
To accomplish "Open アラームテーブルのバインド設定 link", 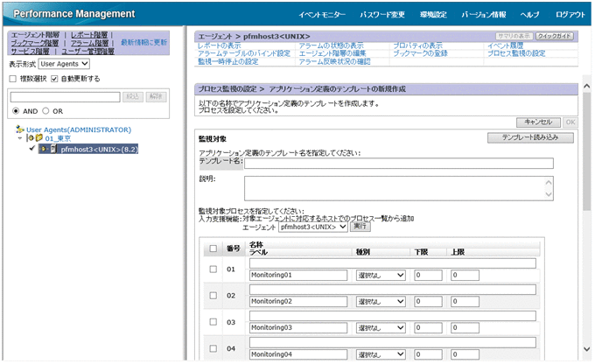I will coord(244,53).
